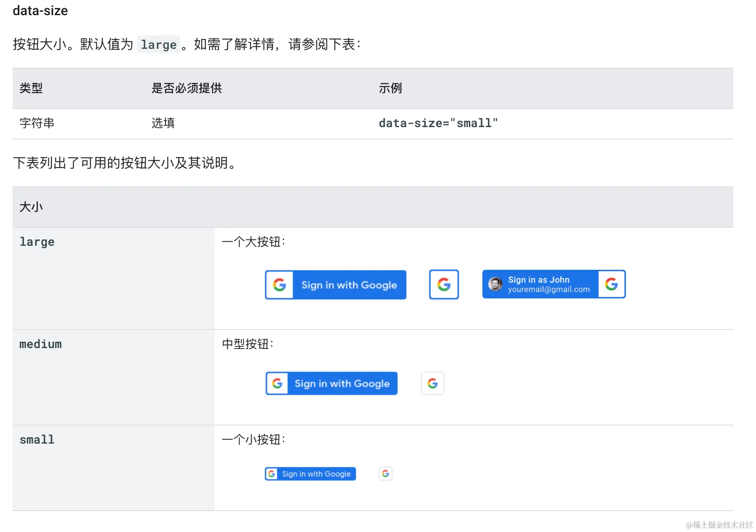The image size is (756, 532).
Task: Click John's avatar in the personalized button
Action: click(495, 284)
